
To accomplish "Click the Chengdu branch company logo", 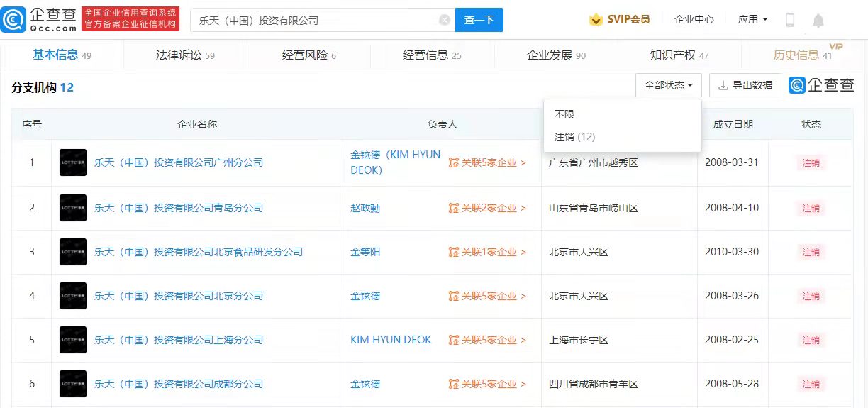I will [73, 384].
